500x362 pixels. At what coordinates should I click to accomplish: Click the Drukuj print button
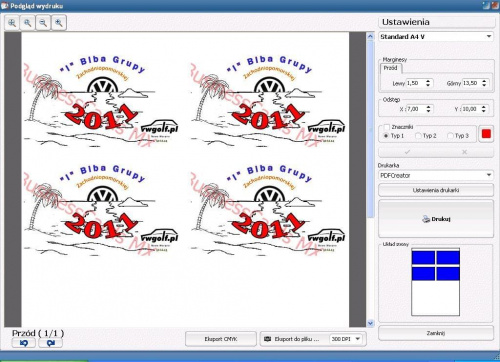pyautogui.click(x=436, y=219)
